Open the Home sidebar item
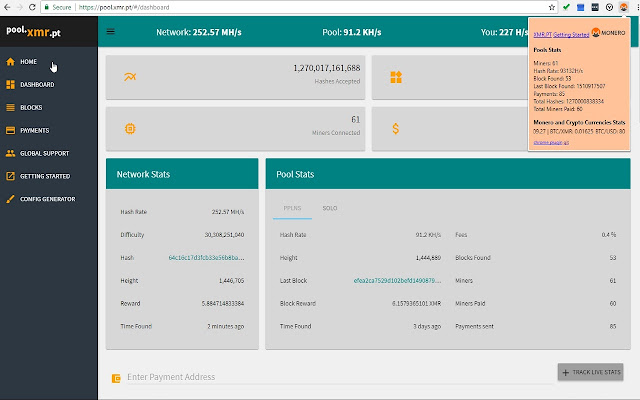 point(28,62)
